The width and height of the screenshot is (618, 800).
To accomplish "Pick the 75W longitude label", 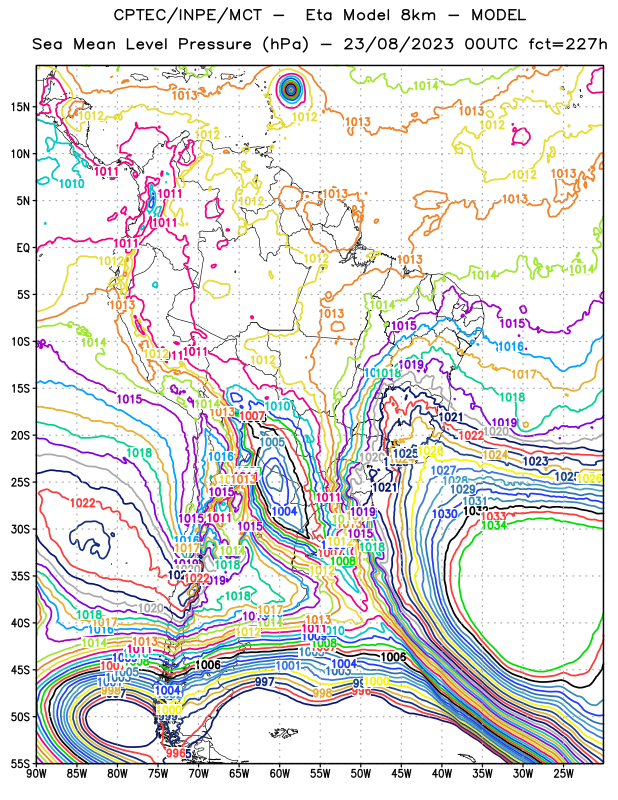I will [158, 774].
